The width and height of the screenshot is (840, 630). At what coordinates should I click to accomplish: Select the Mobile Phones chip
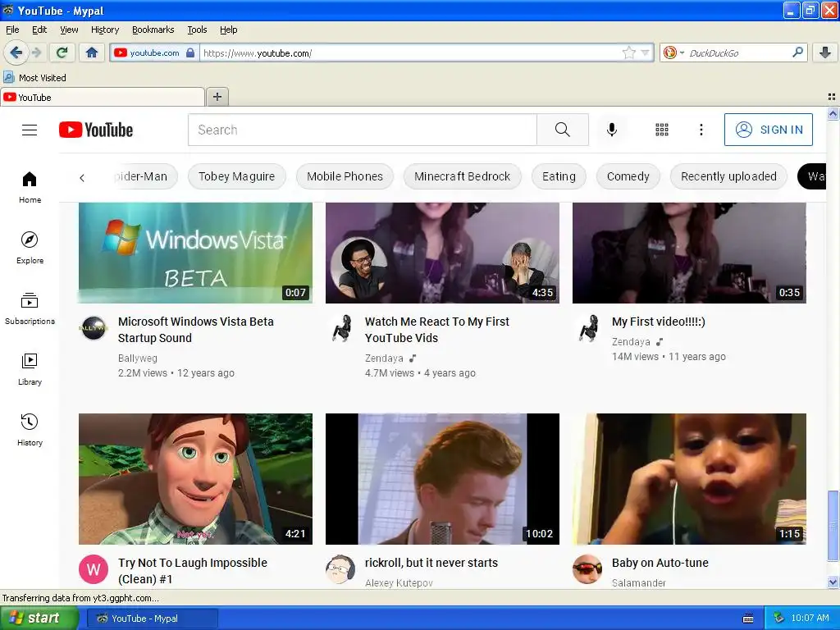point(345,176)
